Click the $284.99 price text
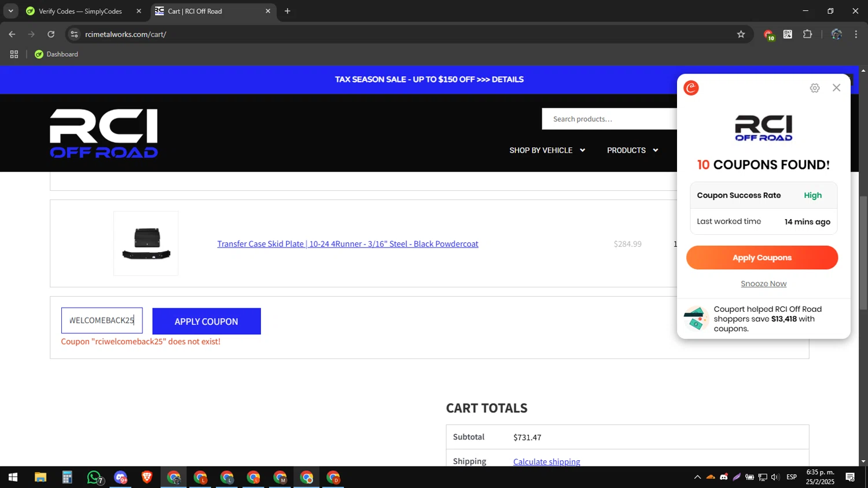Image resolution: width=868 pixels, height=488 pixels. 627,244
